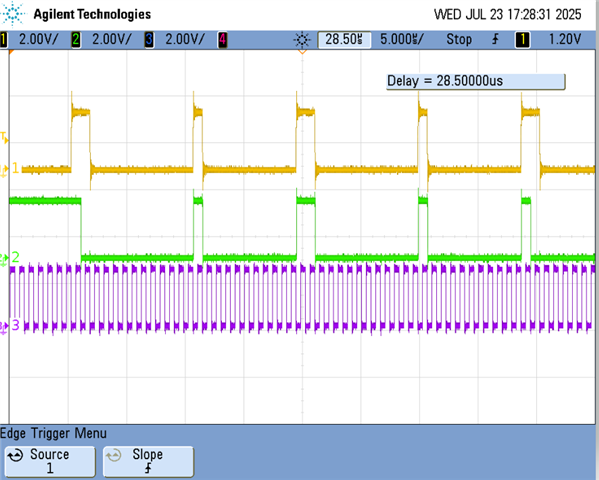This screenshot has width=599, height=480.
Task: Click the Agilent Technologies starburst logo
Action: (13, 14)
